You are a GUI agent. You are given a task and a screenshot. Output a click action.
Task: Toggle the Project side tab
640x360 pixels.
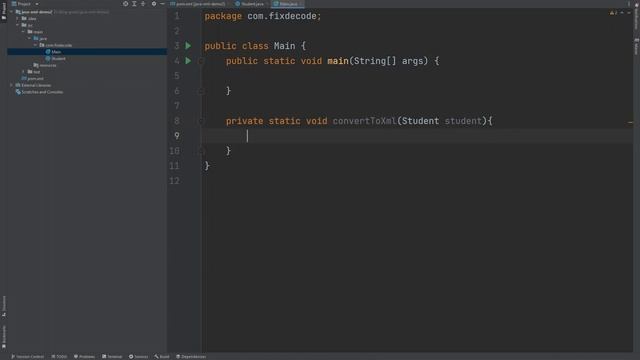point(4,11)
